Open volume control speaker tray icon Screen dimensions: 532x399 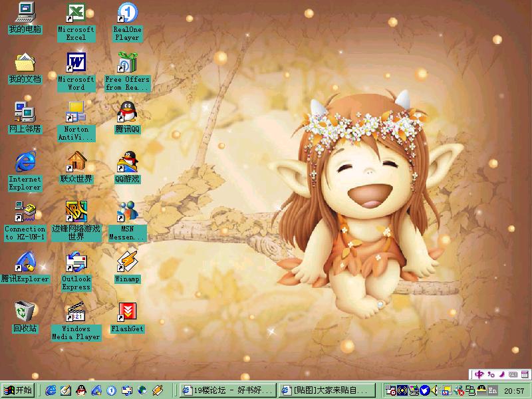[x=434, y=390]
